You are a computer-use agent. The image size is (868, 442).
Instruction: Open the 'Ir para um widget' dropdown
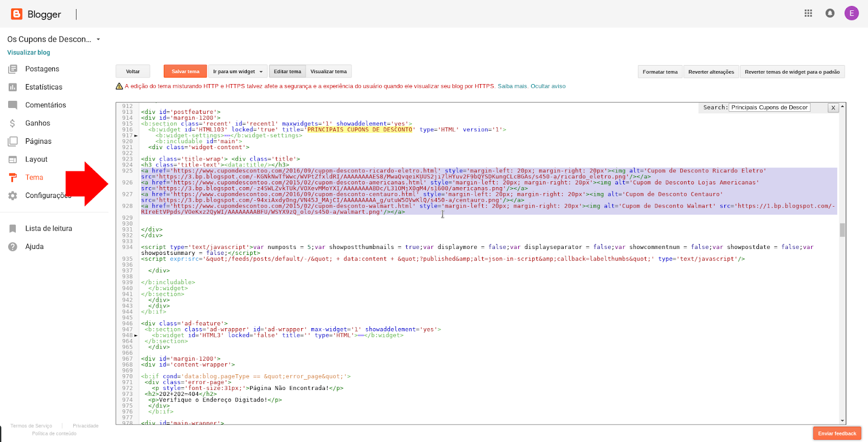tap(238, 72)
